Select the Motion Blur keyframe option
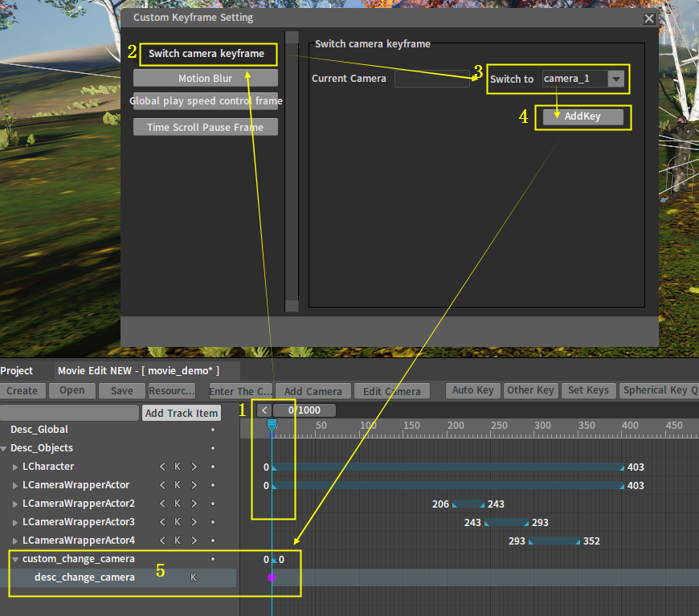This screenshot has width=699, height=616. (x=206, y=79)
